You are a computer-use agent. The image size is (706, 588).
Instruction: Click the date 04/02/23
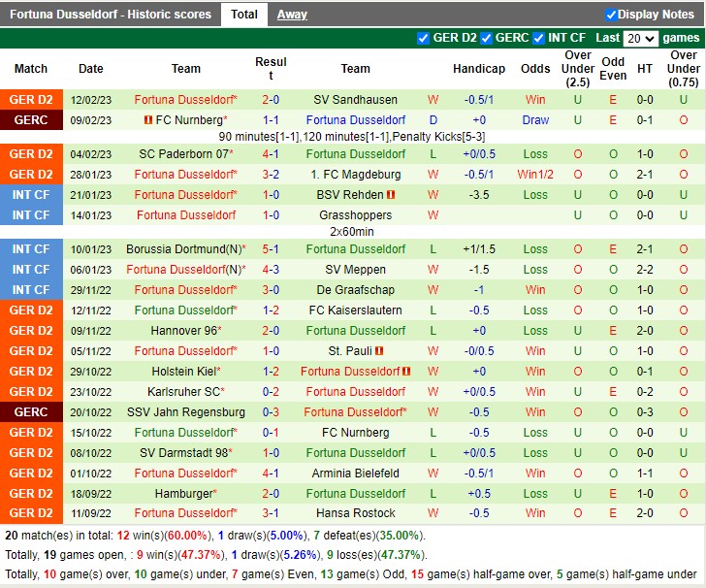pos(90,154)
